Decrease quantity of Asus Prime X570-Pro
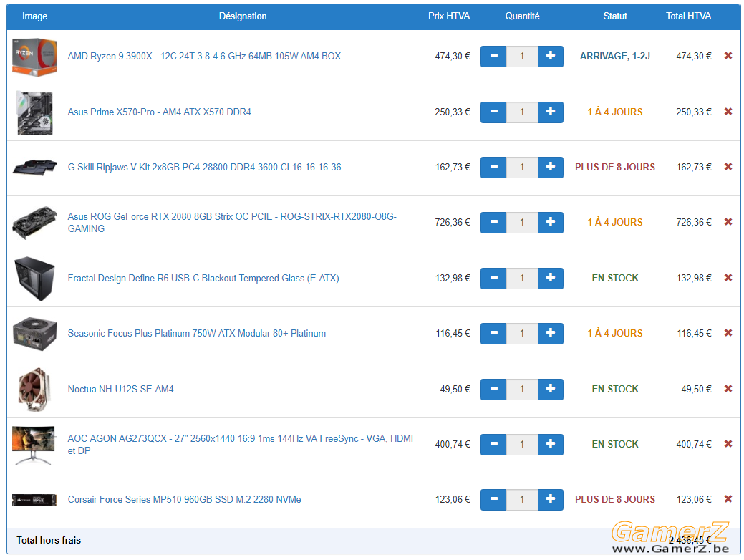This screenshot has width=744, height=560. [493, 112]
